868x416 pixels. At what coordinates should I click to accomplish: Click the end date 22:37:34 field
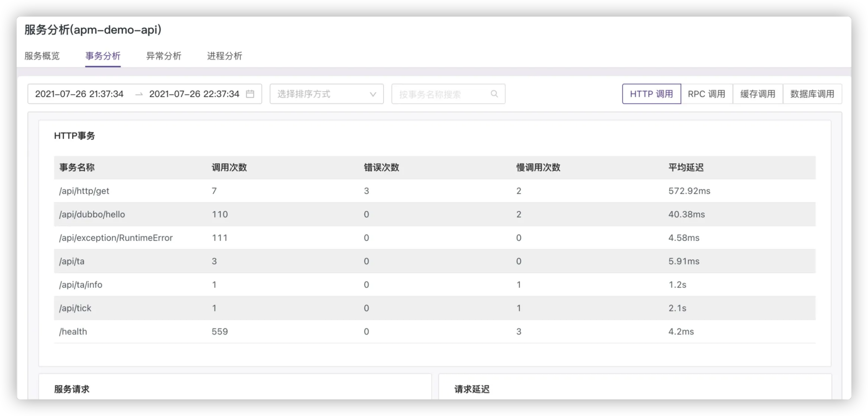(194, 94)
